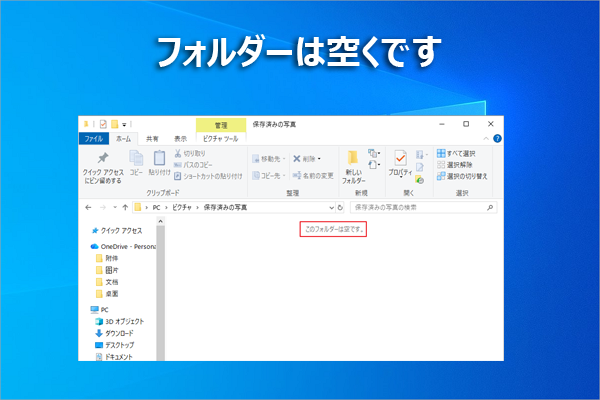Open ダウンロード in navigation pane

pyautogui.click(x=114, y=333)
